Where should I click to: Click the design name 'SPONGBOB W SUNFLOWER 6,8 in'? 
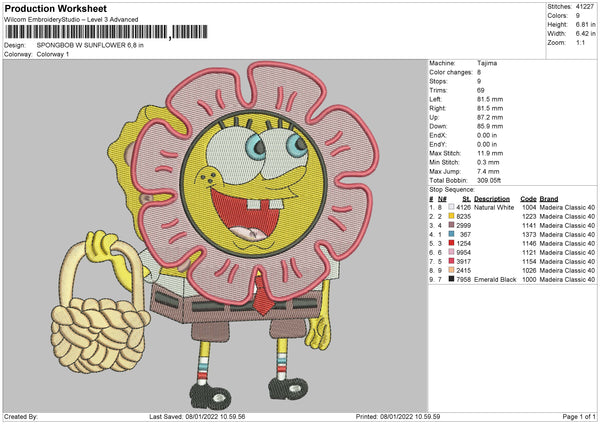[x=90, y=45]
